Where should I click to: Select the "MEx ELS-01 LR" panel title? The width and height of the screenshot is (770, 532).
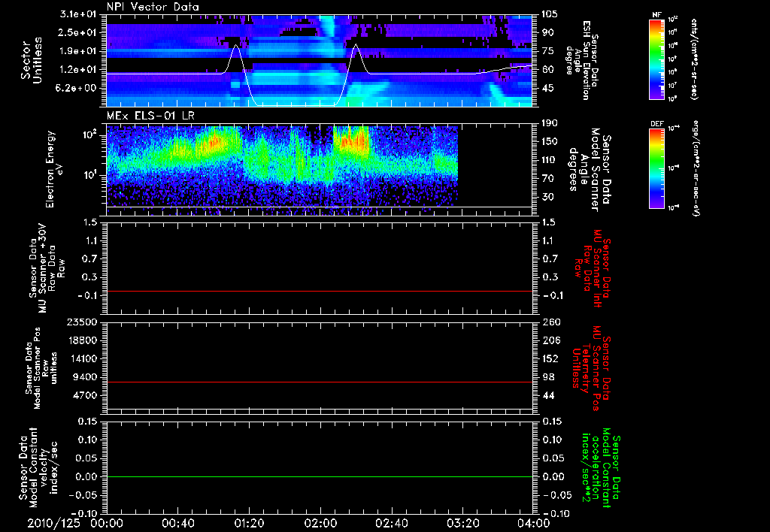click(x=150, y=116)
